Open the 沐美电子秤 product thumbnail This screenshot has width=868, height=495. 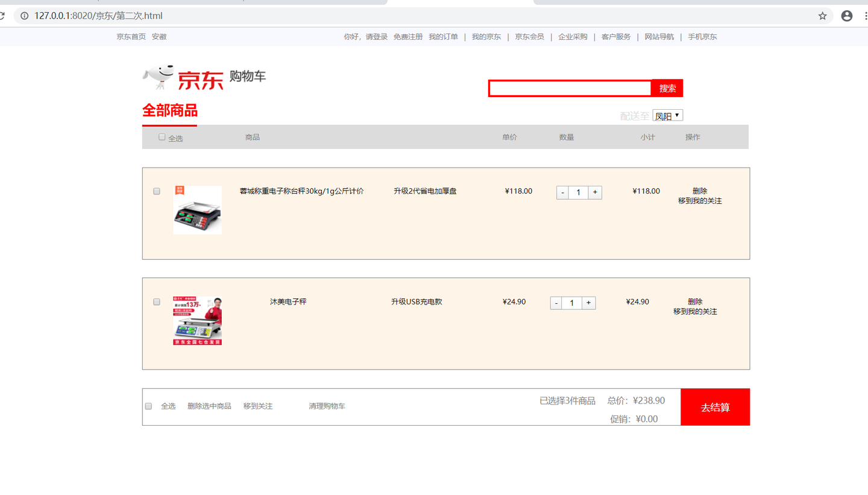tap(197, 320)
